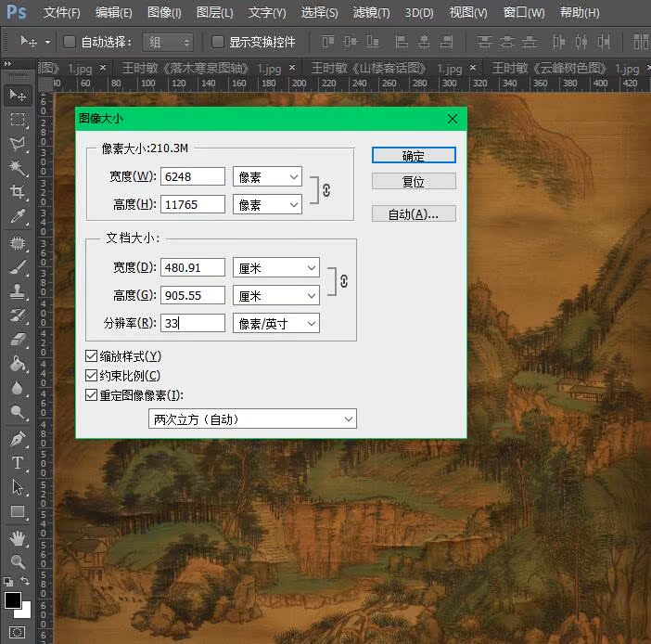
Task: Align top edges in options bar
Action: (x=328, y=42)
